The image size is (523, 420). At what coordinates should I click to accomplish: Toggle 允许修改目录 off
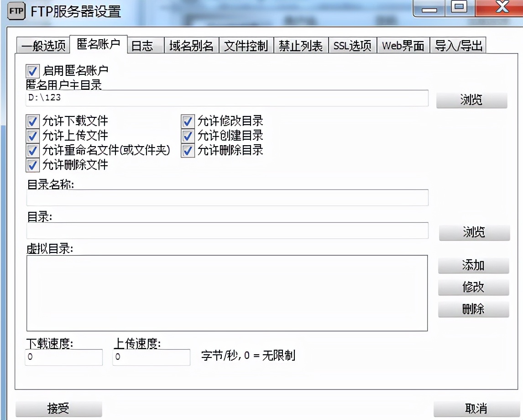click(188, 121)
